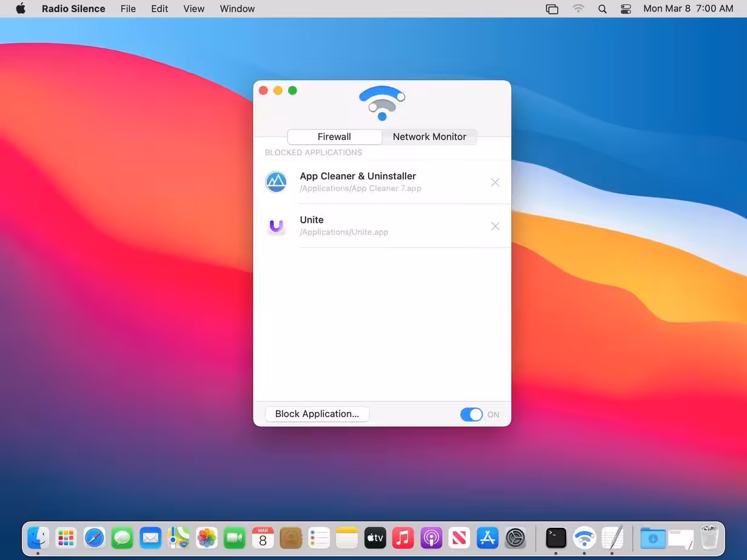Open the Radio Silence application menu
Image resolution: width=747 pixels, height=560 pixels.
click(73, 8)
